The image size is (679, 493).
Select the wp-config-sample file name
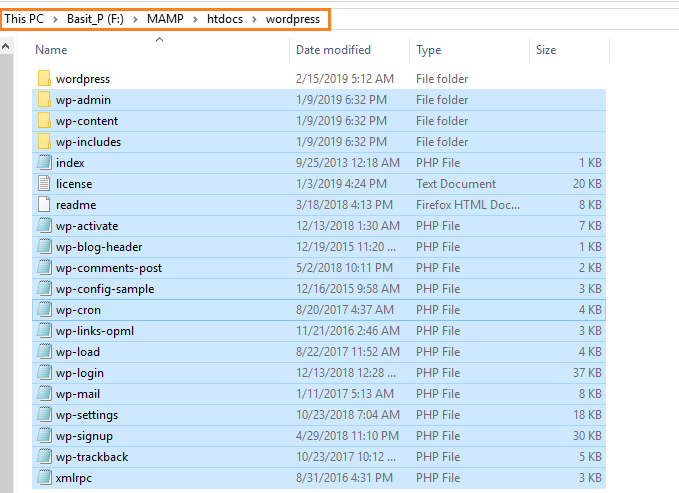(x=105, y=289)
